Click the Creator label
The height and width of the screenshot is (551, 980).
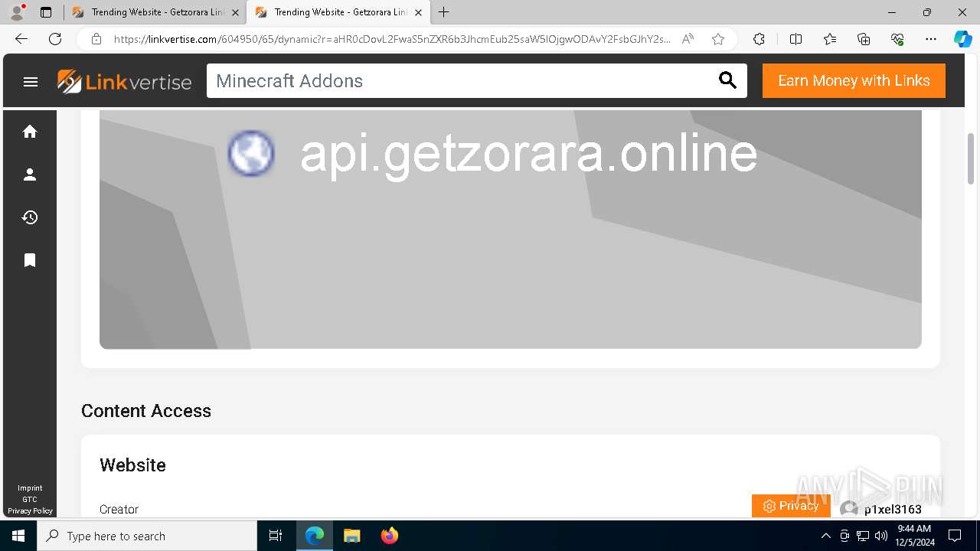(119, 510)
